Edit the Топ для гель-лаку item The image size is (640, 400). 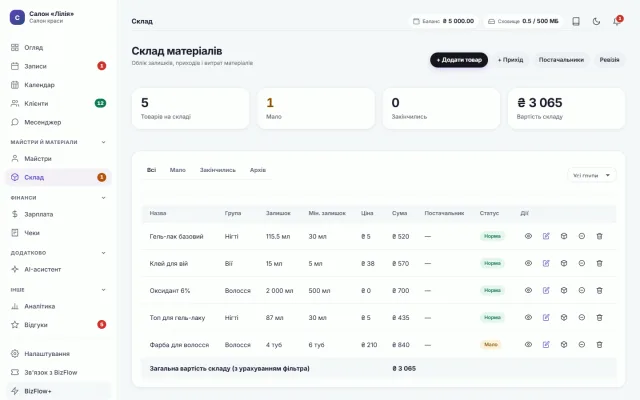point(546,317)
